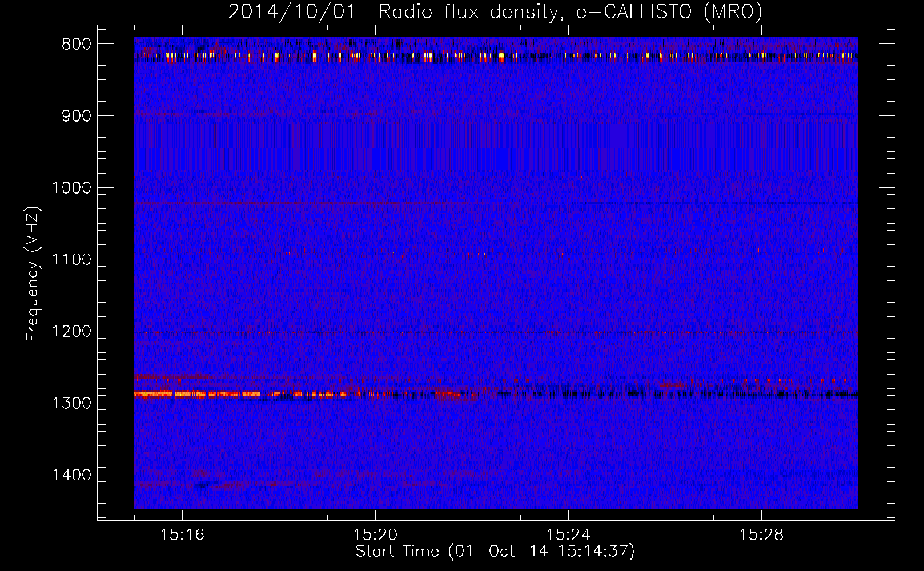Screen dimensions: 924x571
Task: Click the plot title "Radio flux density, e-CALLISTO (MRO)"
Action: 571,12
